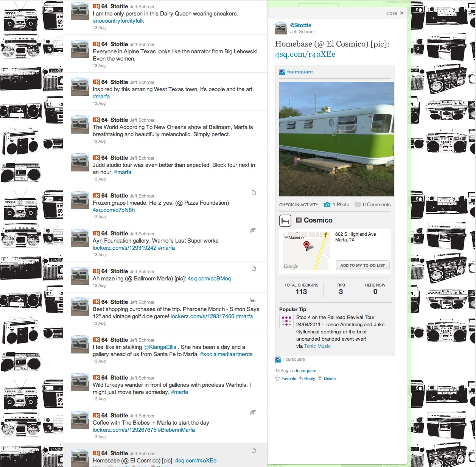Open 4sq.com/r4oXEe link in detail pane heading
The width and height of the screenshot is (476, 467).
(x=305, y=54)
